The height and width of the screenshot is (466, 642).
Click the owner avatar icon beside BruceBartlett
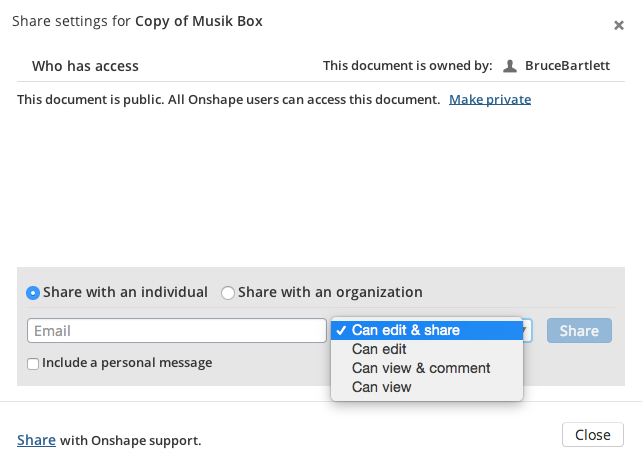point(510,66)
